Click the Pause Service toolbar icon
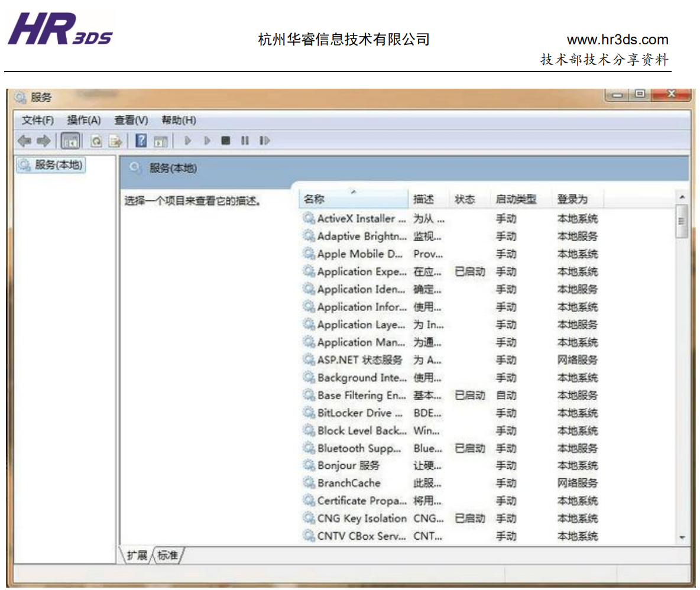 (x=244, y=141)
